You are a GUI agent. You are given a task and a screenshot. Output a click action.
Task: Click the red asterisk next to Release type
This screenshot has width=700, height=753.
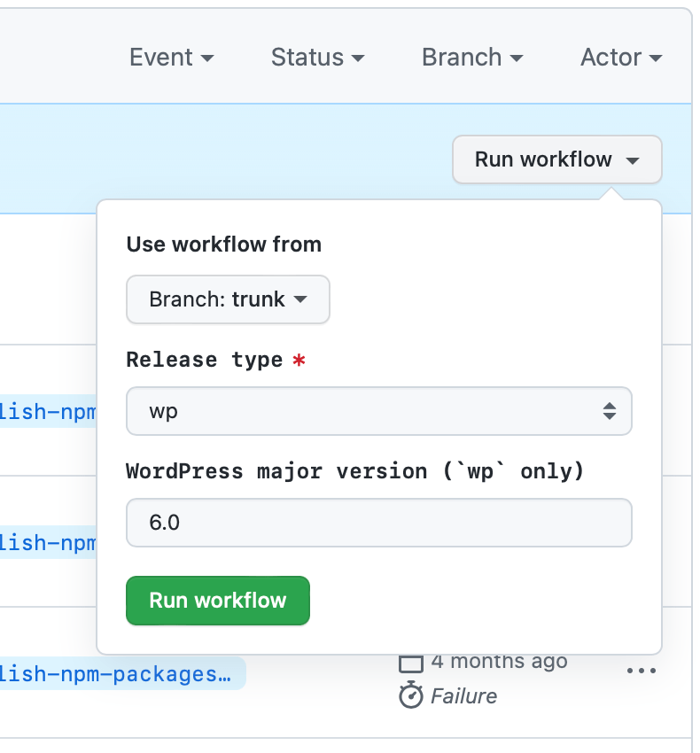coord(299,361)
